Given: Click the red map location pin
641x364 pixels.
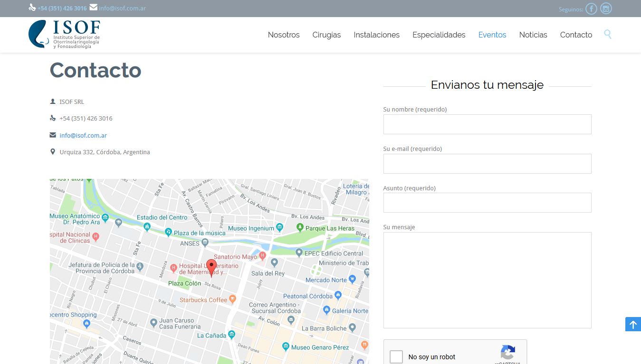Looking at the screenshot, I should point(211,268).
